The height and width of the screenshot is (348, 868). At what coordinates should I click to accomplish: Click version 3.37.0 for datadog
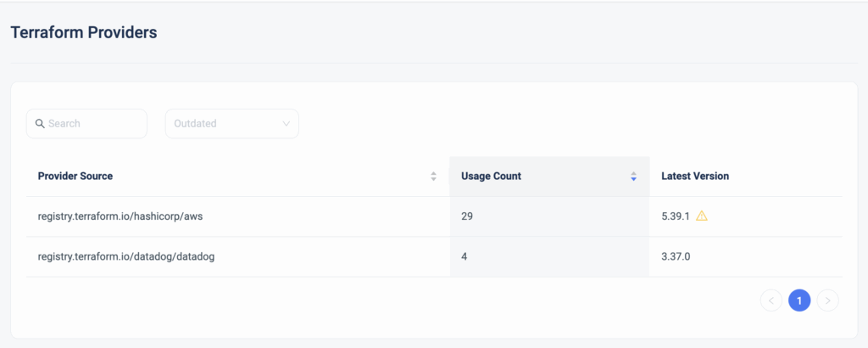pyautogui.click(x=676, y=257)
